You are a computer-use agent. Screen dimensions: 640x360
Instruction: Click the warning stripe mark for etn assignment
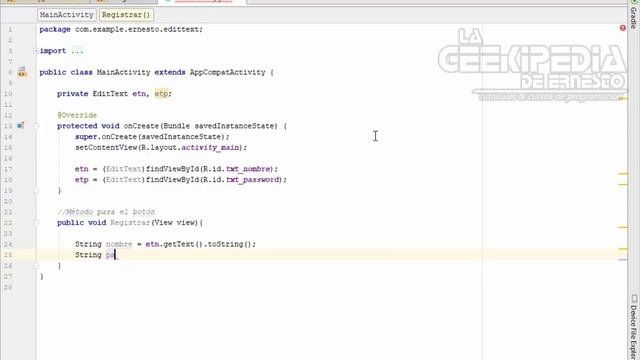(623, 174)
